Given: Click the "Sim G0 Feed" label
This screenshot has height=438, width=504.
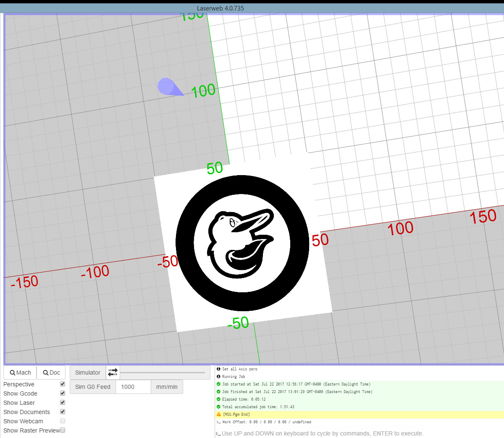Looking at the screenshot, I should (x=93, y=387).
